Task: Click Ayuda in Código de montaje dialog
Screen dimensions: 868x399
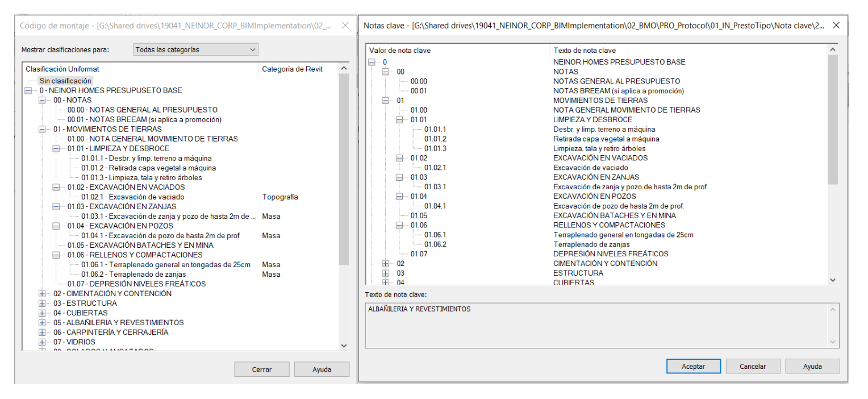Action: click(322, 369)
